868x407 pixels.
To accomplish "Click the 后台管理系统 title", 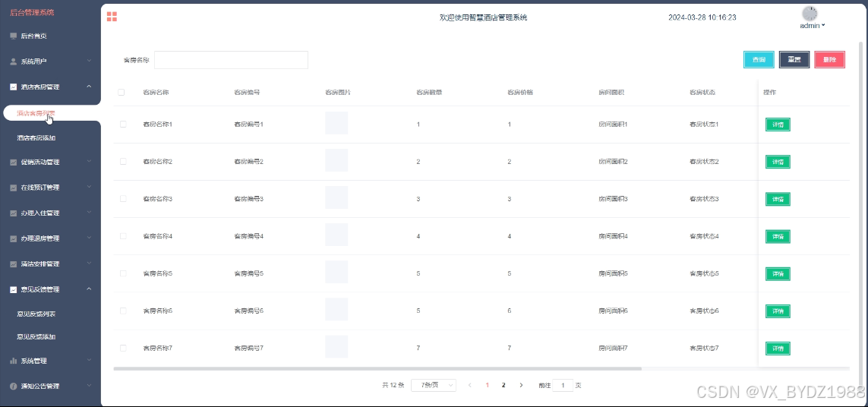I will (x=32, y=12).
